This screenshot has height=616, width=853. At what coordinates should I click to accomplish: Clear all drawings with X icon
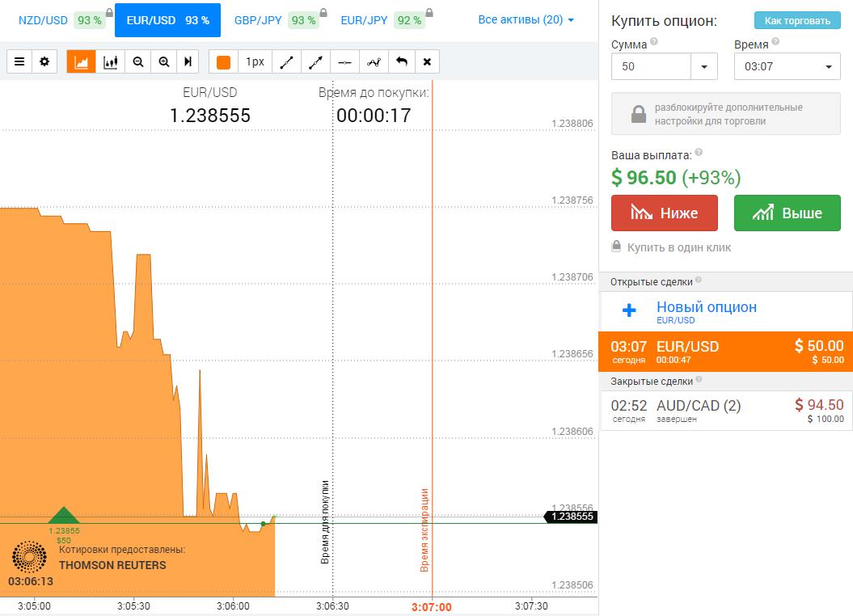427,61
